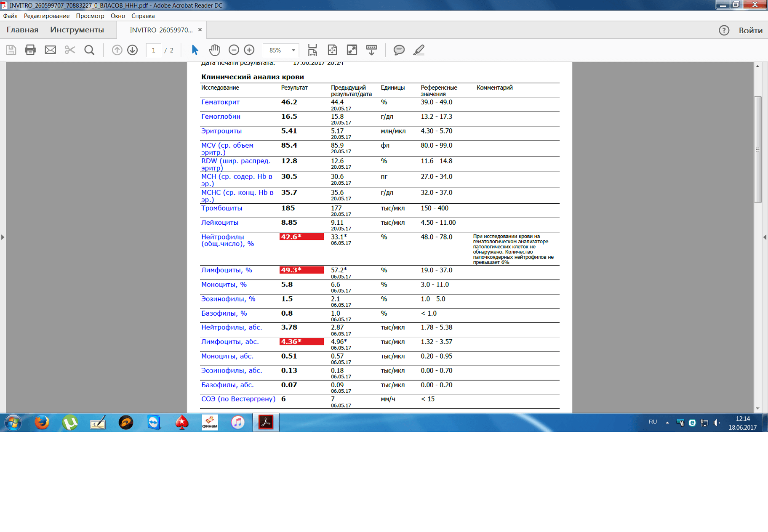
Task: Open TeamViewer from the taskbar
Action: click(154, 422)
